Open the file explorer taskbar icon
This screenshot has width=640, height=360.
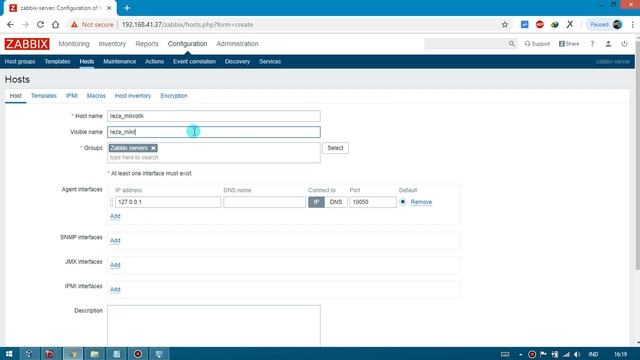94,354
